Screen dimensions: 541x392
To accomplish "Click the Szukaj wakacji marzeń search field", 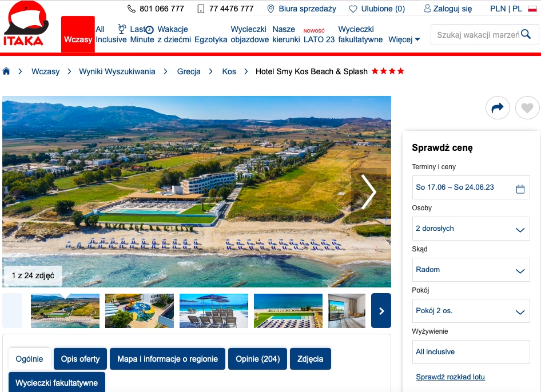I will (x=478, y=35).
